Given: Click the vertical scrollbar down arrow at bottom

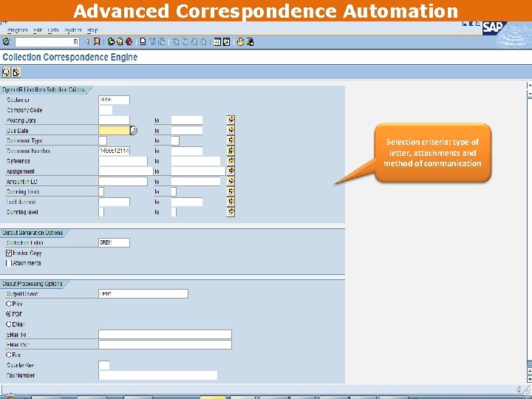Looking at the screenshot, I should (529, 378).
